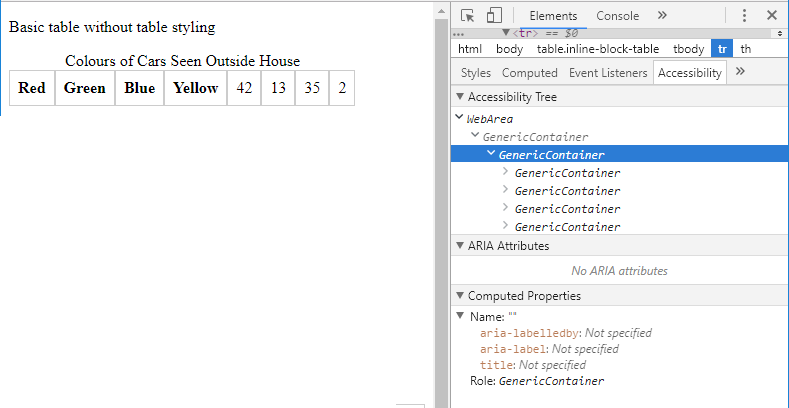Click the Green table header cell

85,88
